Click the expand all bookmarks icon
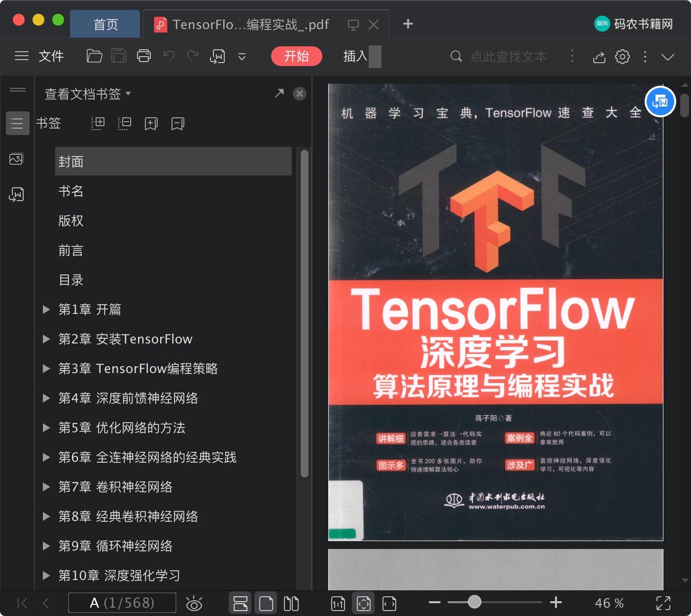691x616 pixels. click(x=98, y=123)
